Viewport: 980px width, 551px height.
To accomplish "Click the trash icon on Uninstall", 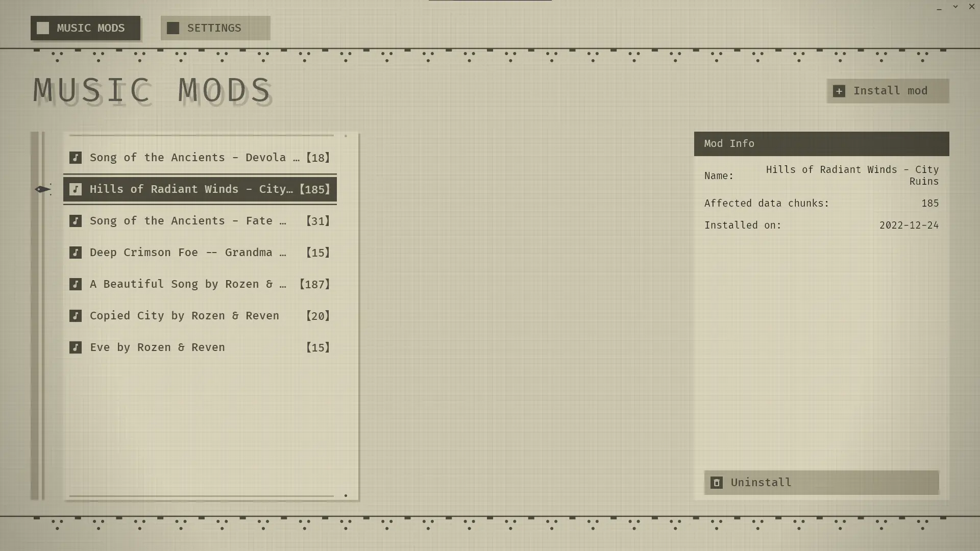I will [x=717, y=483].
